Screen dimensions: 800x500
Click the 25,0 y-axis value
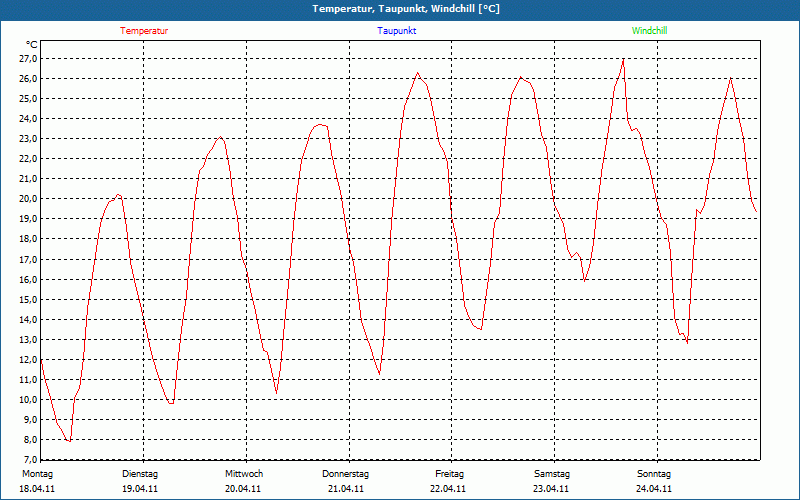pos(28,98)
